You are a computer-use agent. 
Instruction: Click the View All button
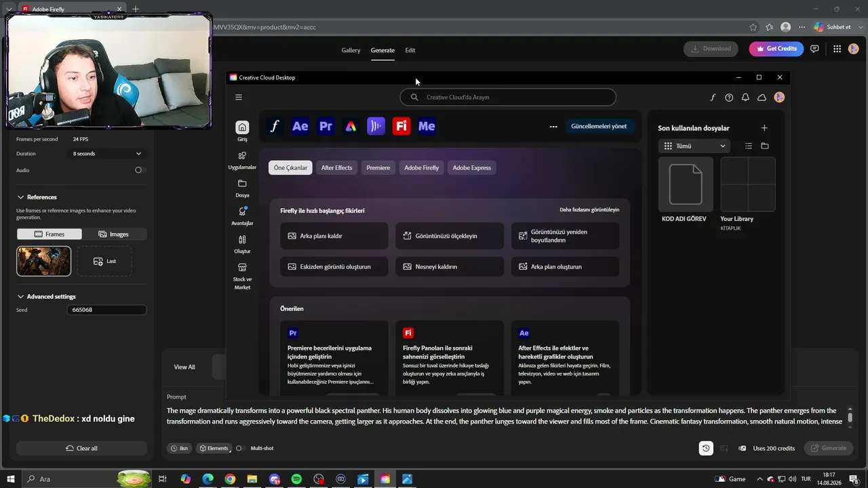(184, 367)
